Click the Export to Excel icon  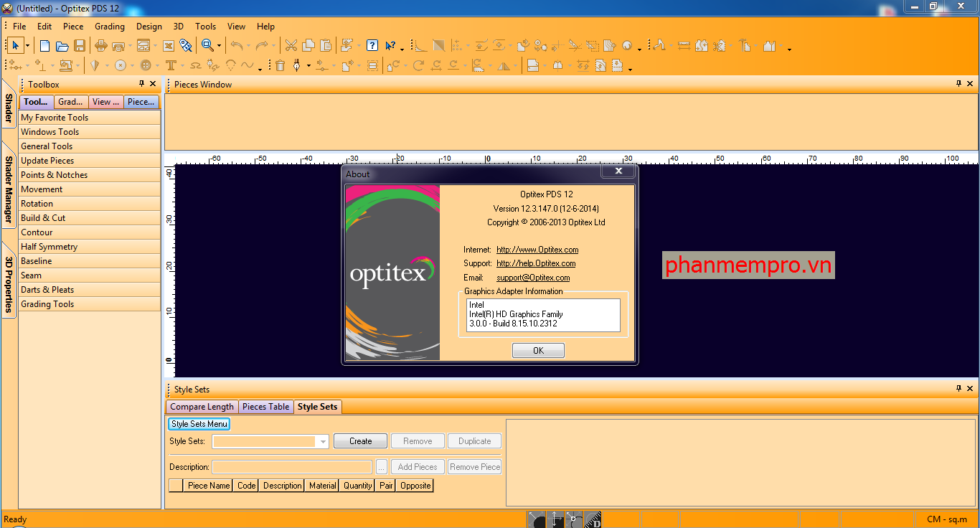(169, 46)
